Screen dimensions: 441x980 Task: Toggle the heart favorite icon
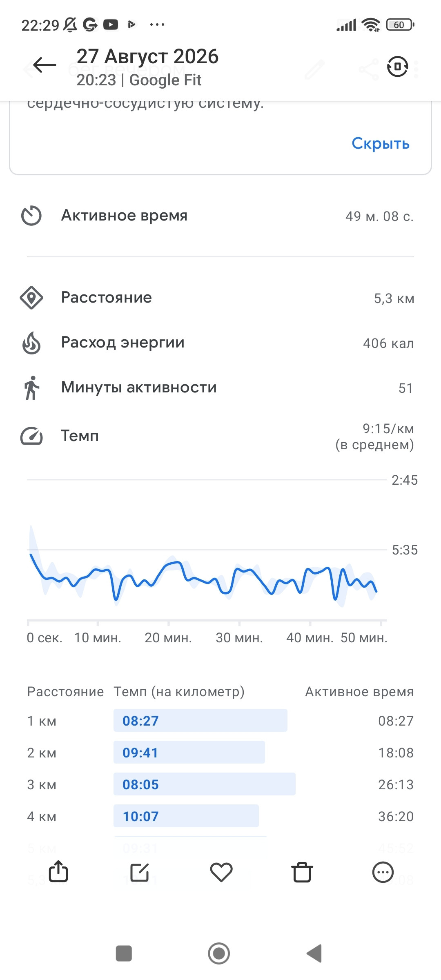pyautogui.click(x=221, y=872)
